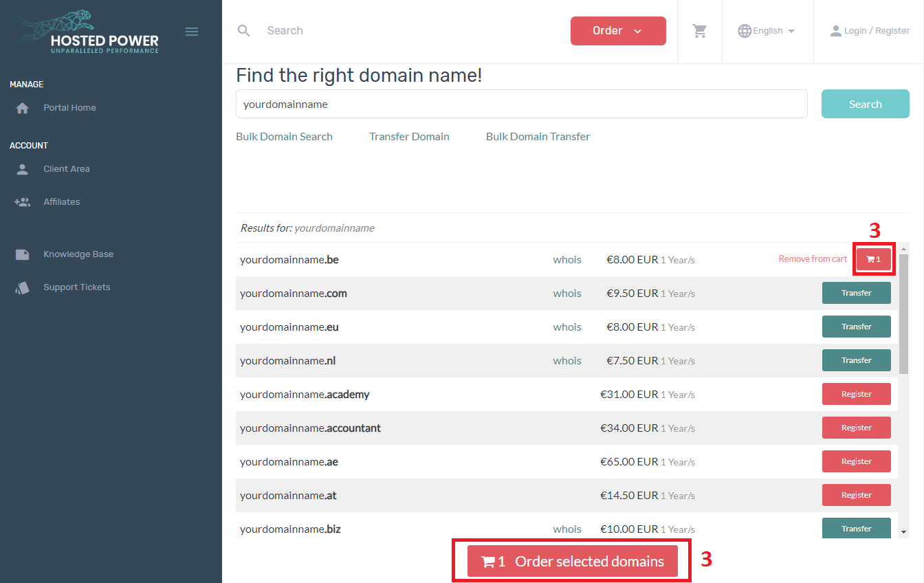The height and width of the screenshot is (583, 924).
Task: Click Transfer for yourdomainname.com
Action: click(x=857, y=293)
